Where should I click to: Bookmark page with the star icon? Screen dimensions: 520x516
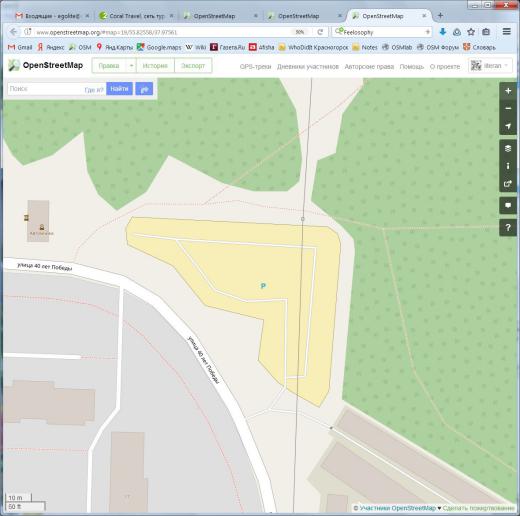coord(471,32)
